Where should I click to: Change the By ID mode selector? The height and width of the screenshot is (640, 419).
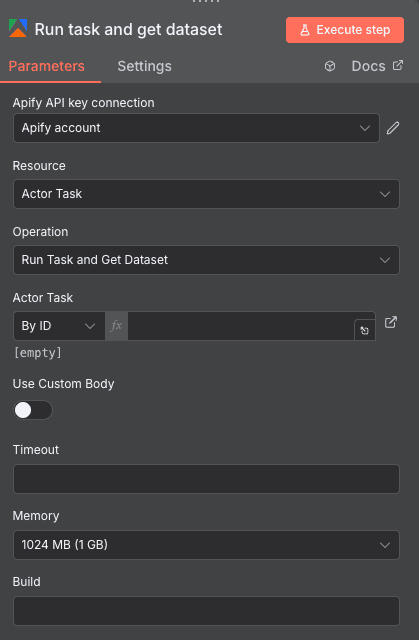pos(59,326)
